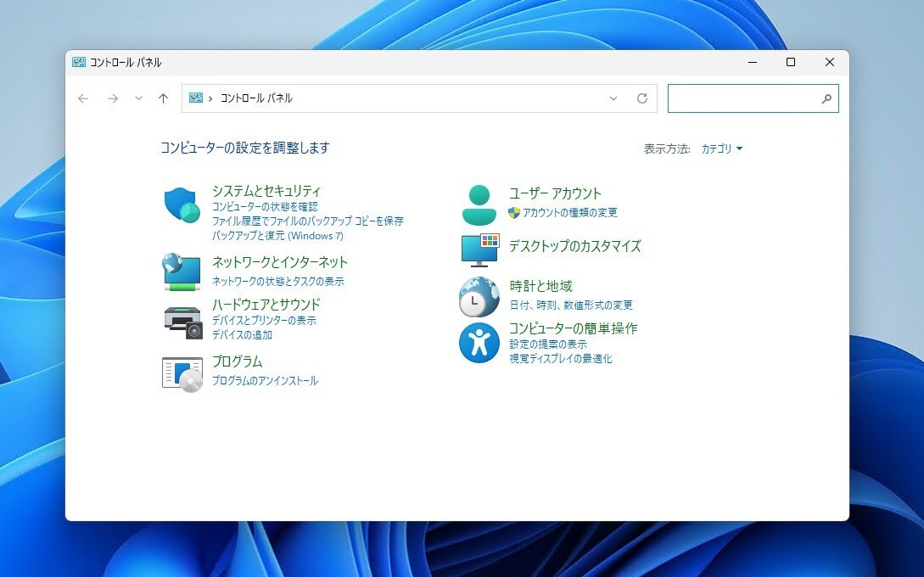Go up one folder level arrow
The height and width of the screenshot is (577, 924).
coord(164,98)
